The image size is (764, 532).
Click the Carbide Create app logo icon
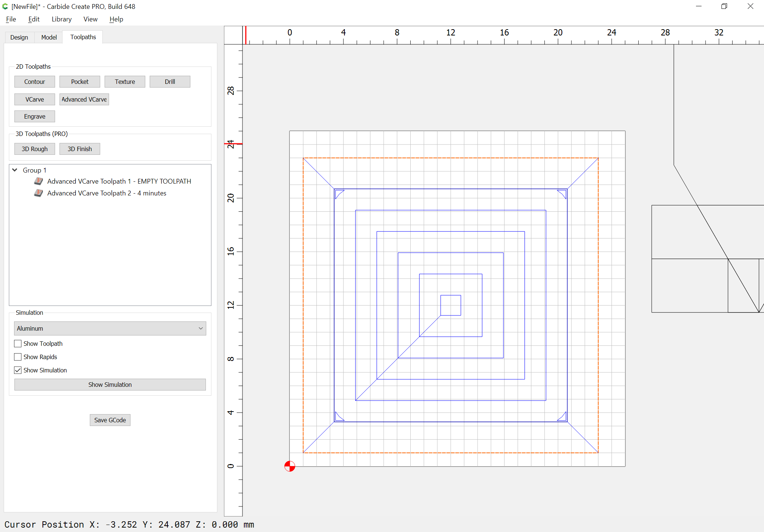coord(5,6)
